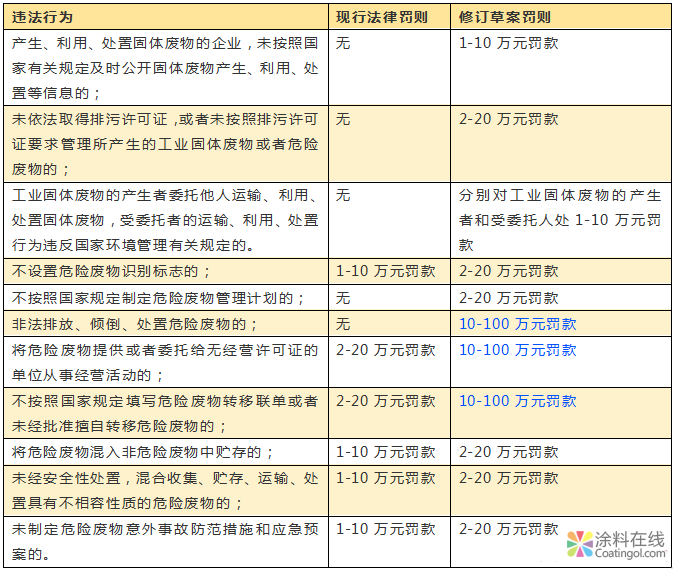Click the "现行法律罚则" column header
This screenshot has height=571, width=677.
382,17
